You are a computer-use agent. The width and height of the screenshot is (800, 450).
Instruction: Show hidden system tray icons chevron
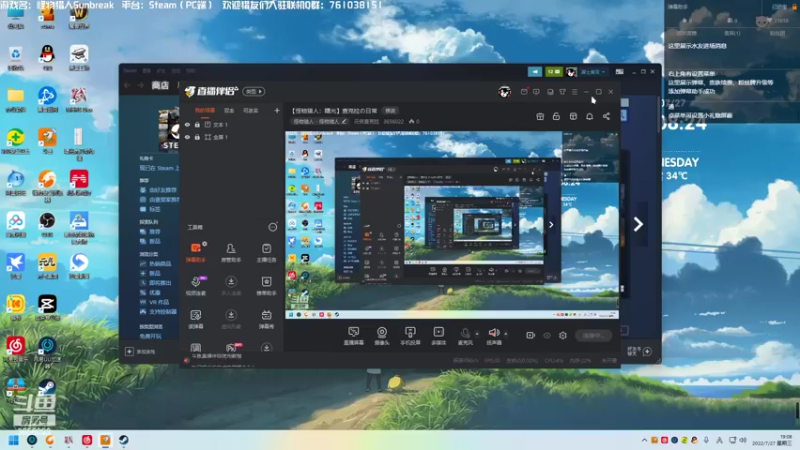pyautogui.click(x=644, y=440)
